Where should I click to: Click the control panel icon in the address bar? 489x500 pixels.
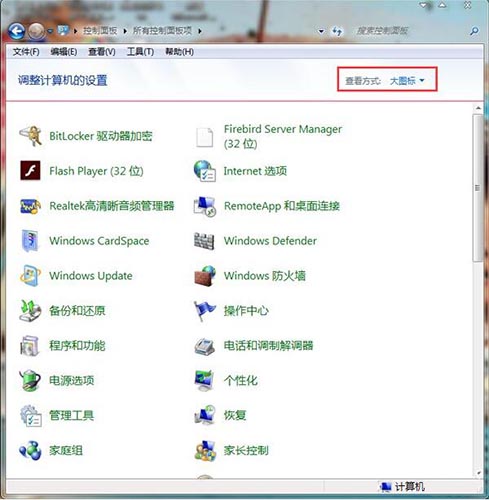click(x=63, y=31)
